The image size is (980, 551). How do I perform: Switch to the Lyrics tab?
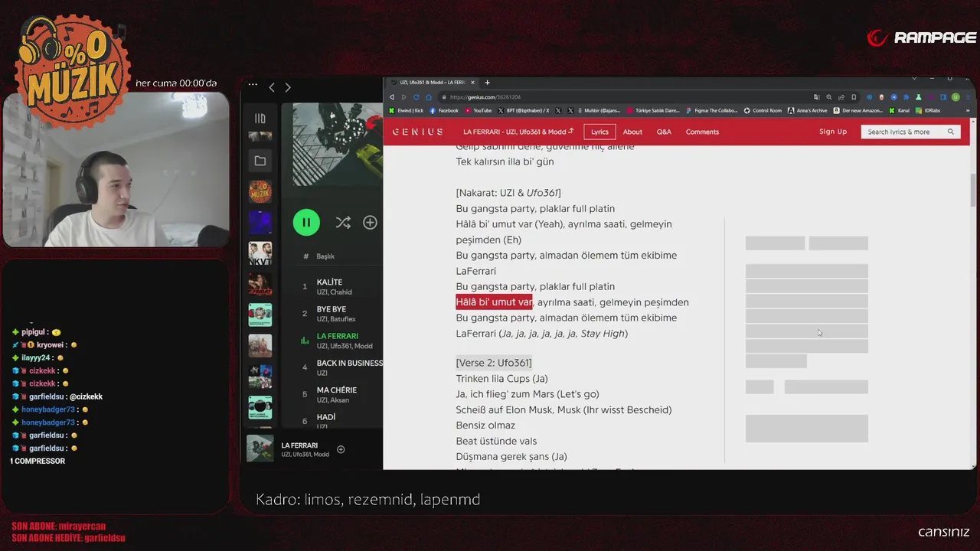[x=599, y=132]
